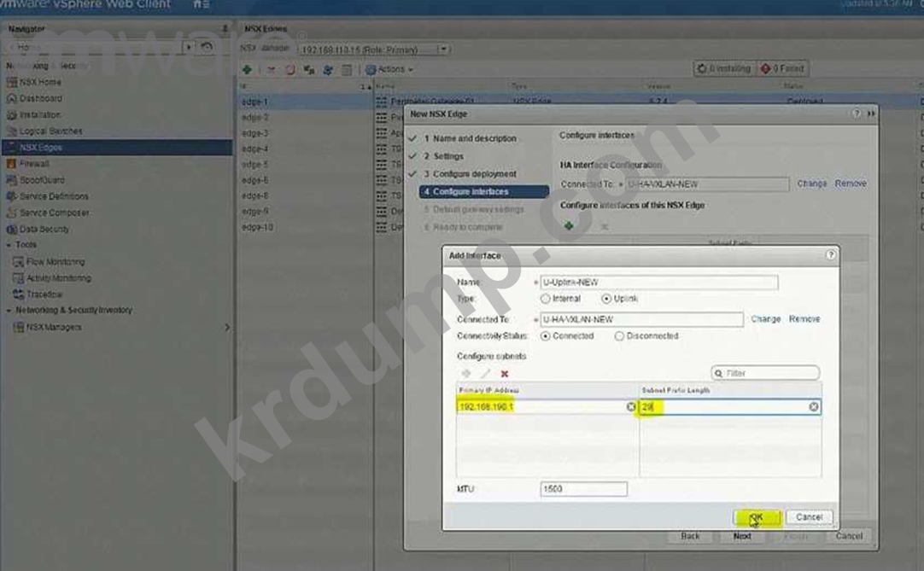Click the Primary IP Address cell

(547, 406)
